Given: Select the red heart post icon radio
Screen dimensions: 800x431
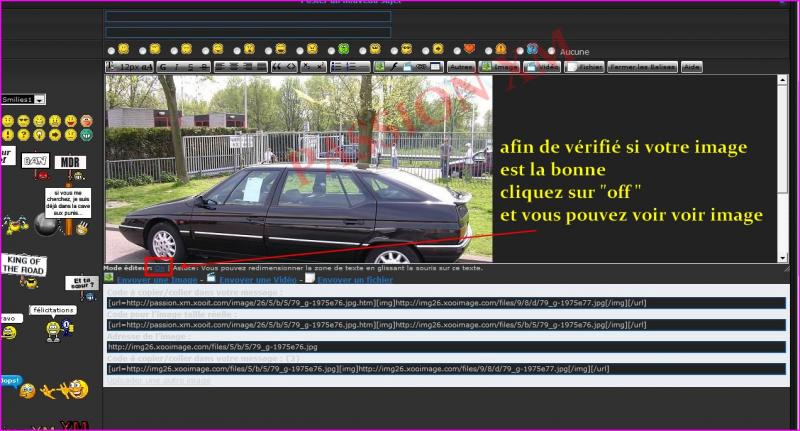Looking at the screenshot, I should tap(457, 51).
